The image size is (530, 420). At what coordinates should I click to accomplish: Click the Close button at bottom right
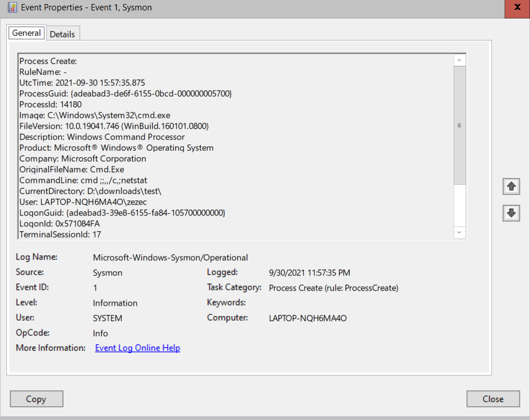[x=493, y=399]
